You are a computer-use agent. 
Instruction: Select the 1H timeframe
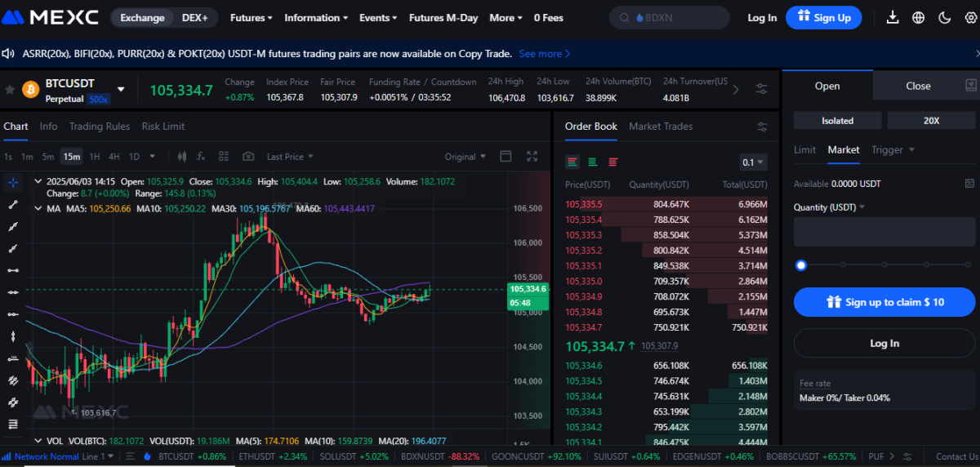point(95,156)
